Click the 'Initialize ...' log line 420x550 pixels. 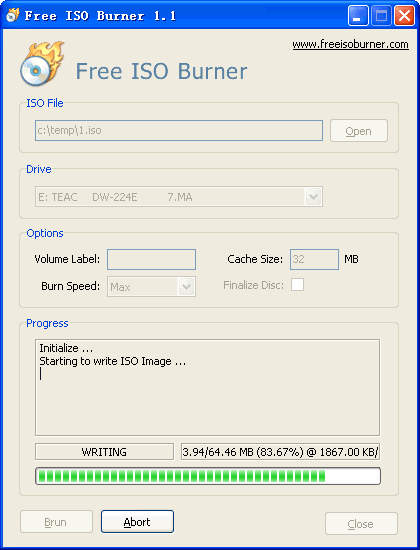pos(66,348)
